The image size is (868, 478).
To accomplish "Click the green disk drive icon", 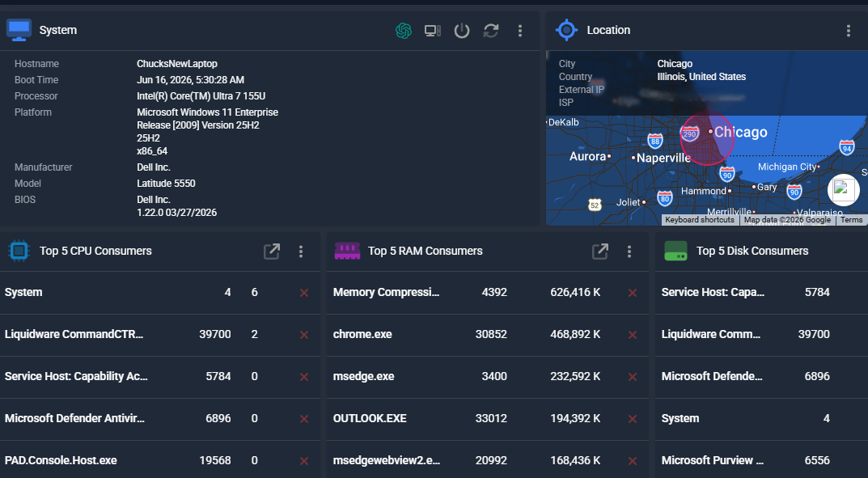I will 675,252.
